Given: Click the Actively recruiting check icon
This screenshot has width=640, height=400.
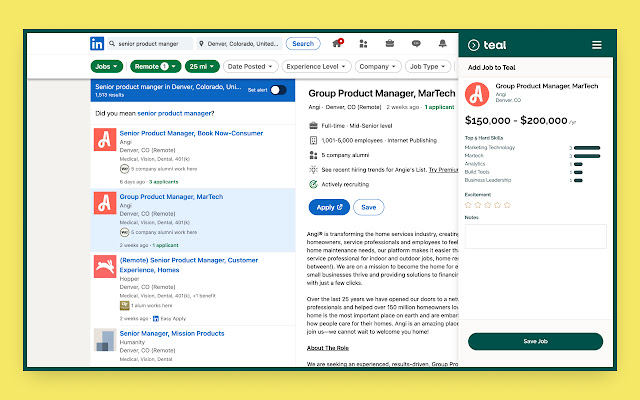Looking at the screenshot, I should click(x=313, y=184).
